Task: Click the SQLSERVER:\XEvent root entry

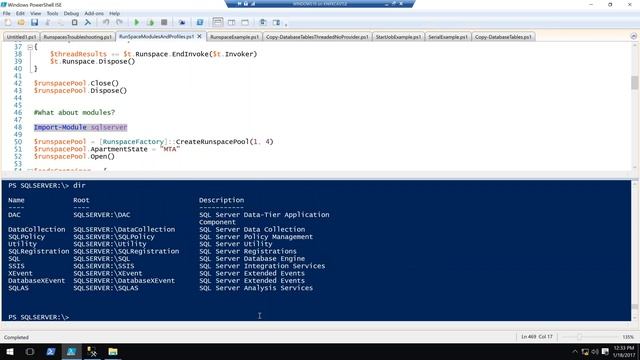Action: point(108,273)
